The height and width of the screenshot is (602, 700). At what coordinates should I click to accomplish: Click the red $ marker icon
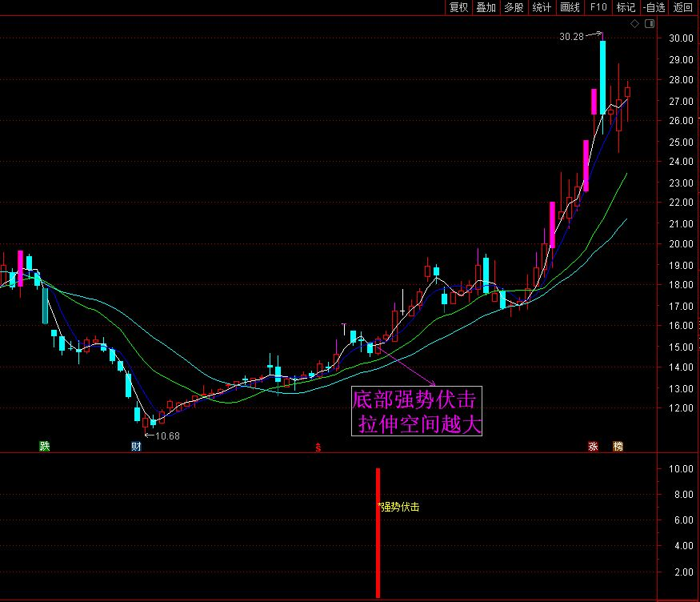(x=318, y=447)
